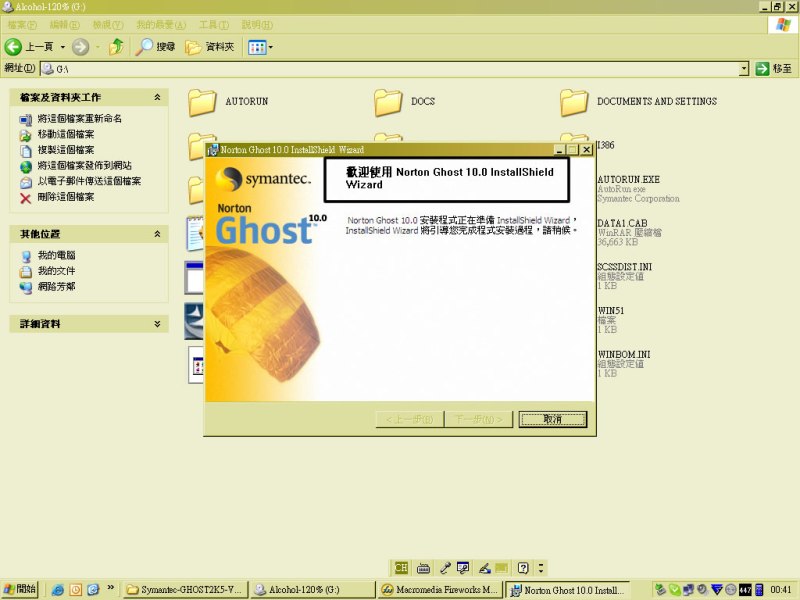Click 以電子郵件傳送這個檔案 email link
Viewport: 800px width, 600px height.
pyautogui.click(x=89, y=181)
